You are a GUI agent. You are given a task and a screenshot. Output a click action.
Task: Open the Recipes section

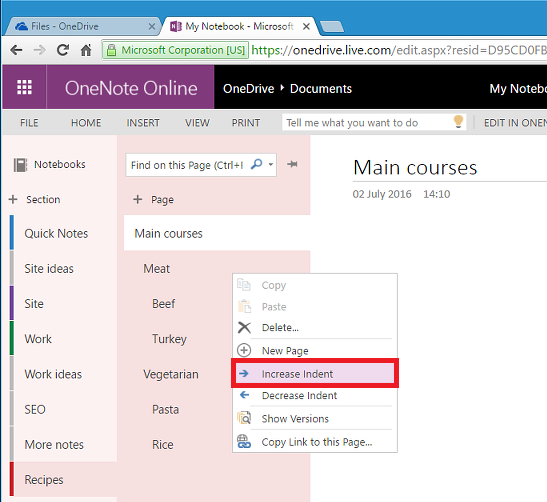click(63, 479)
